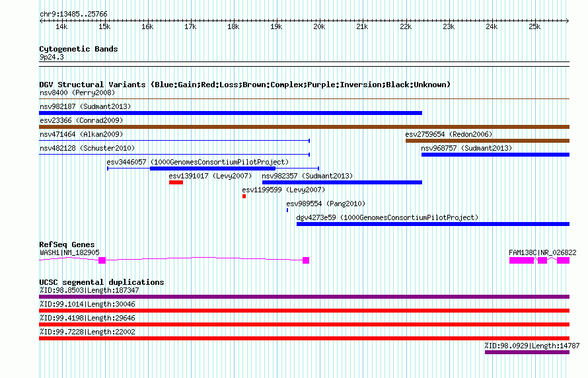
Task: Click the %ID:98.0929 Length:14787 purple bar
Action: coord(527,352)
